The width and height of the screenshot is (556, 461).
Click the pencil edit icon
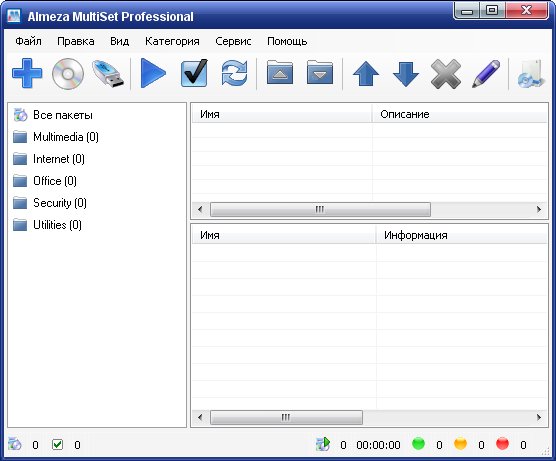(486, 74)
